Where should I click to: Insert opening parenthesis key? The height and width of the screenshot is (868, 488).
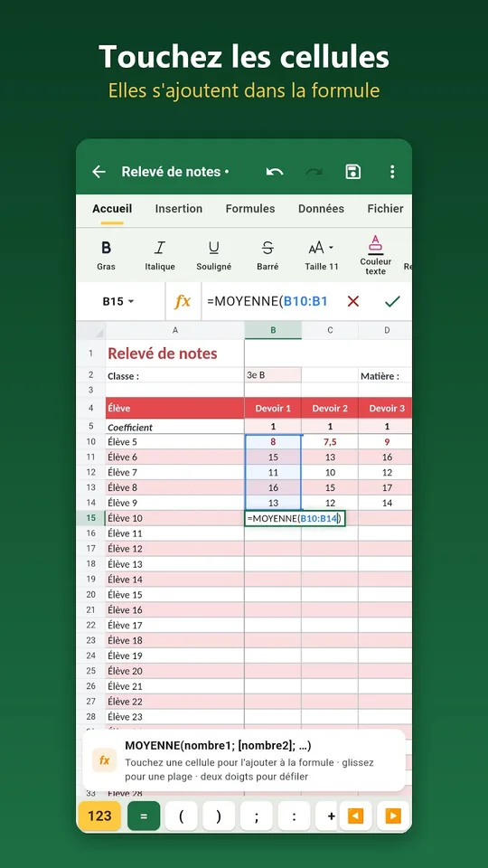[x=181, y=816]
